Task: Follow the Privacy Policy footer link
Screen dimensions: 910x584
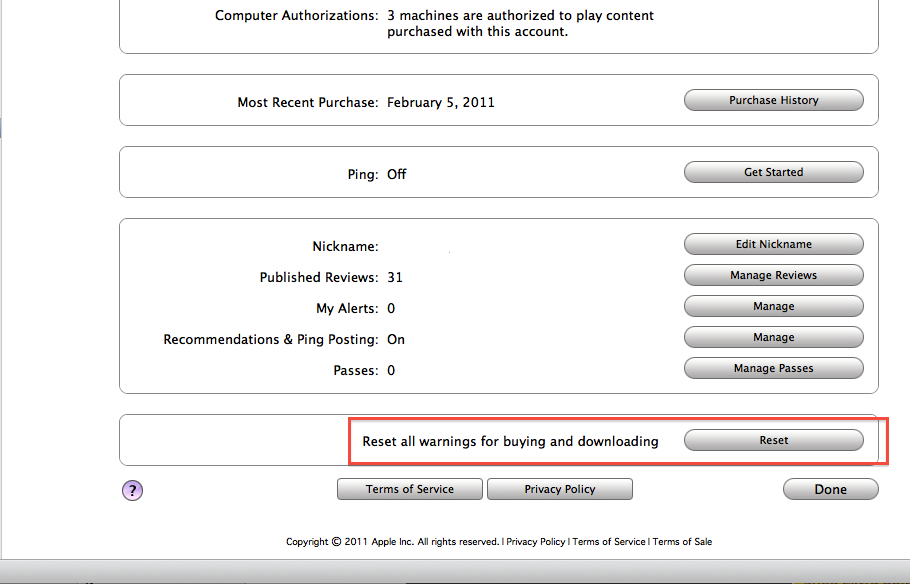Action: [x=536, y=542]
